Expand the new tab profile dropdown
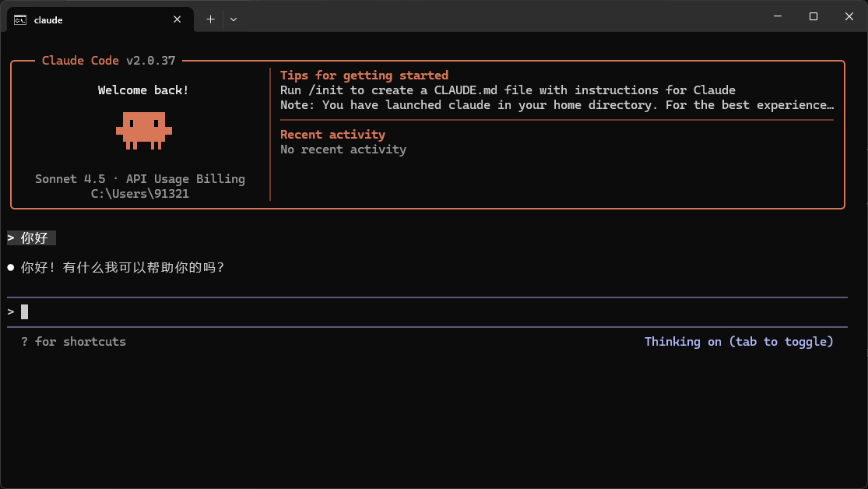 (x=234, y=19)
